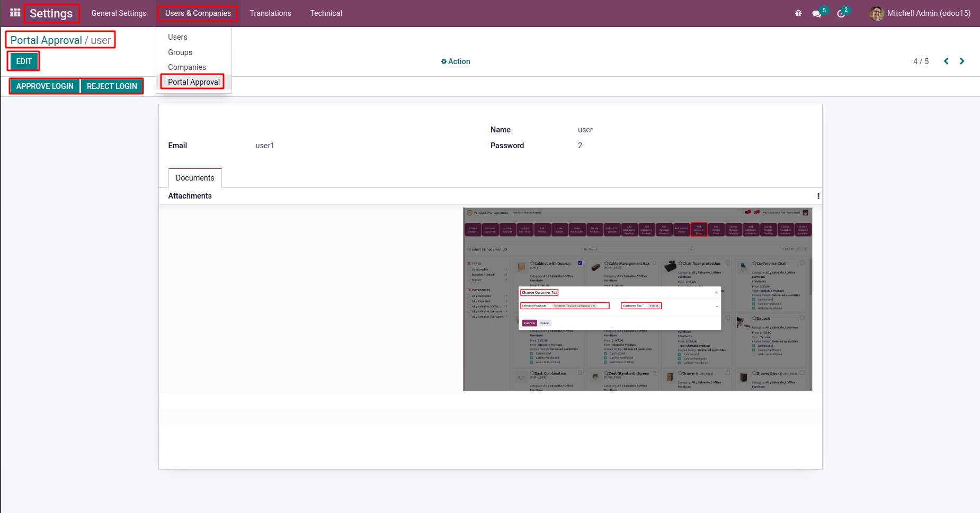Open the activities clock icon
Viewport: 980px width, 513px height.
(x=841, y=14)
